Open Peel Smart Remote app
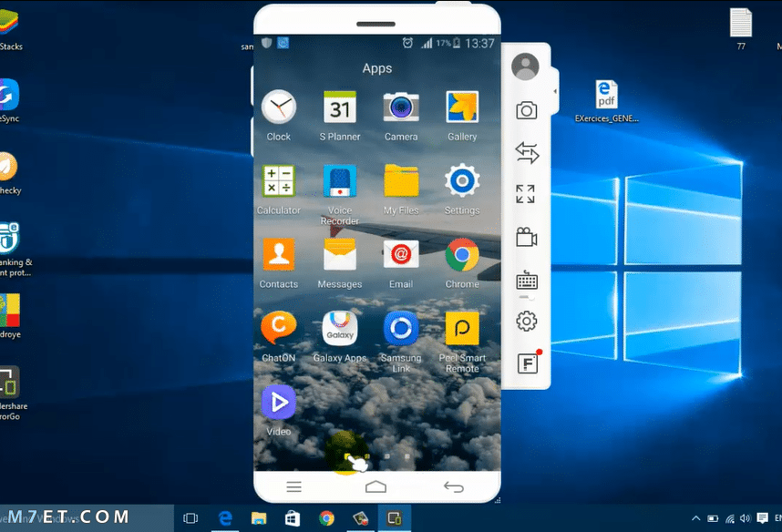Screen dimensions: 782x532 (x=462, y=328)
